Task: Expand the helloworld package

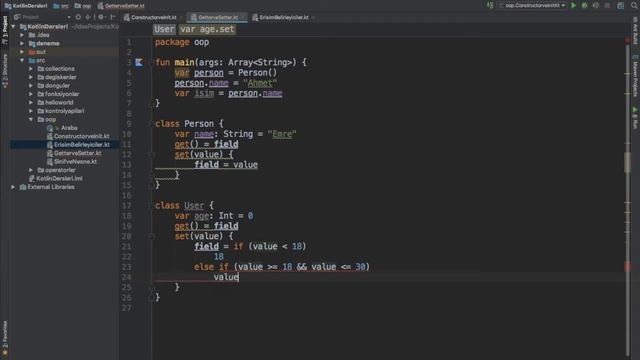Action: [31, 102]
